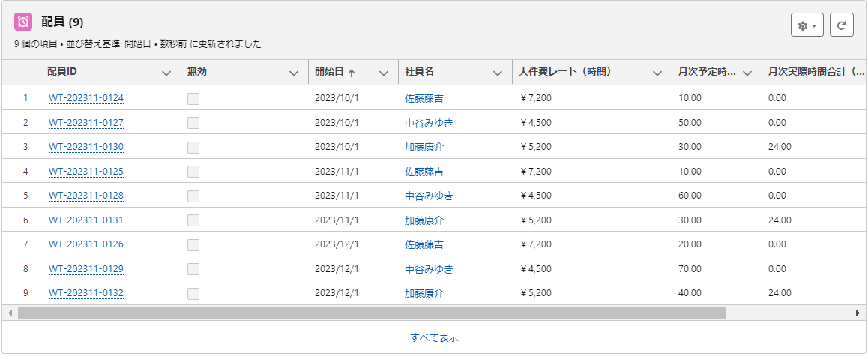Screen dimensions: 868x356
Task: Open 中谷みゆき employee link in row 2
Action: pyautogui.click(x=429, y=123)
